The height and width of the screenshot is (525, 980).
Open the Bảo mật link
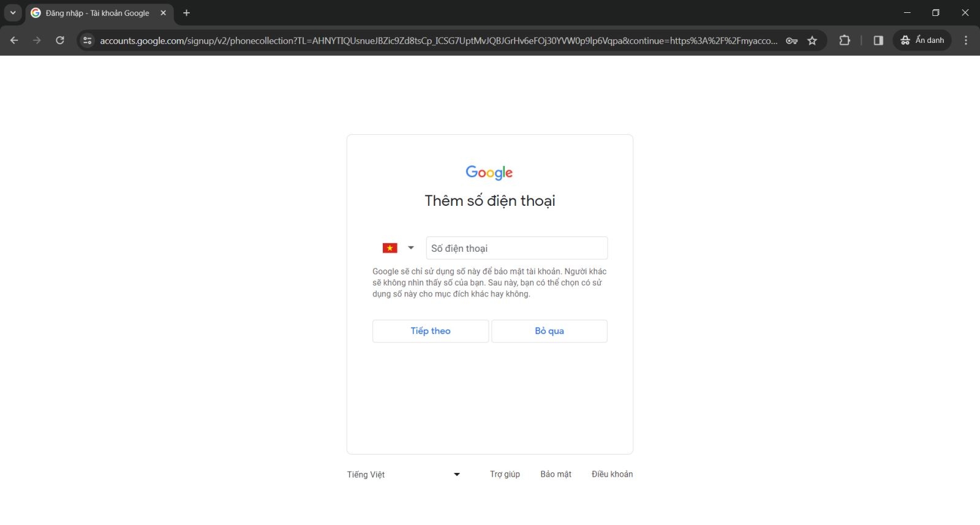click(x=556, y=474)
